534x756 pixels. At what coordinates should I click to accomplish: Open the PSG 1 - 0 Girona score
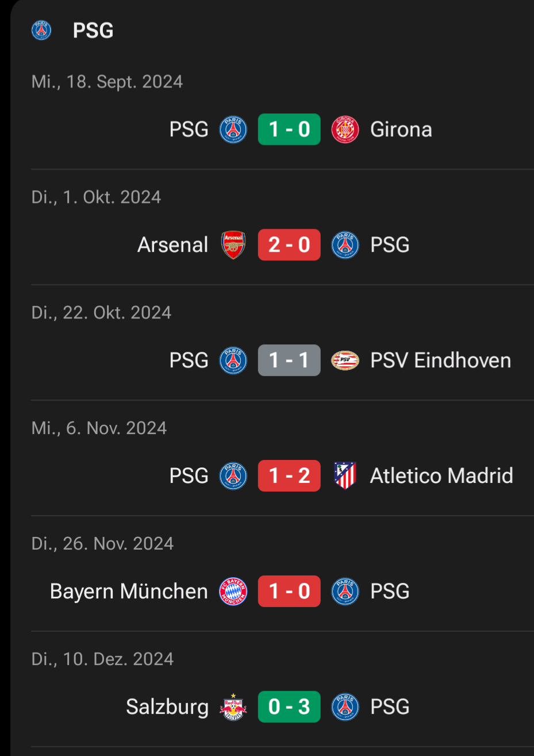(x=289, y=129)
